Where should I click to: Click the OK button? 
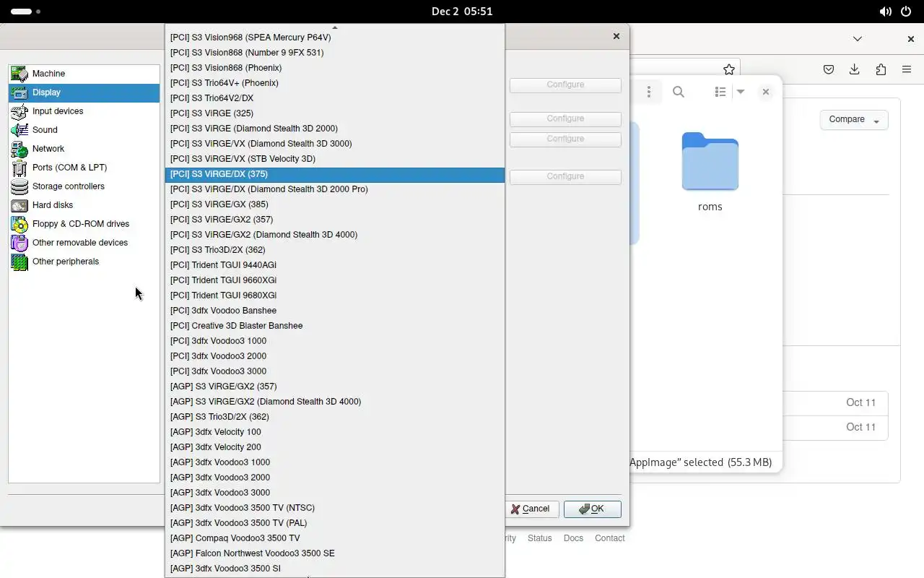(593, 509)
